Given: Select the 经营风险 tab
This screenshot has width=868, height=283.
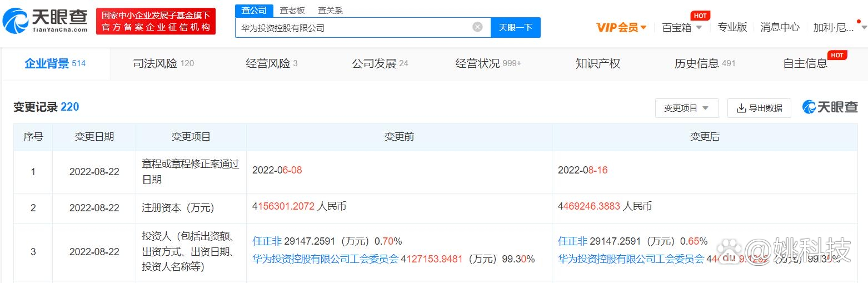Looking at the screenshot, I should [x=272, y=63].
